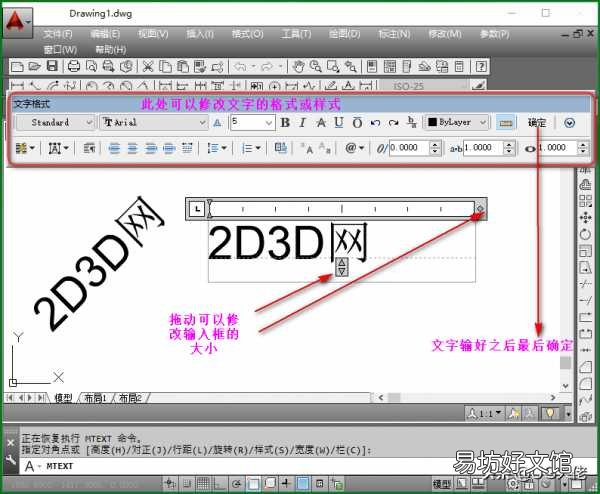
Task: Click the Stack fraction icon
Action: click(x=411, y=122)
